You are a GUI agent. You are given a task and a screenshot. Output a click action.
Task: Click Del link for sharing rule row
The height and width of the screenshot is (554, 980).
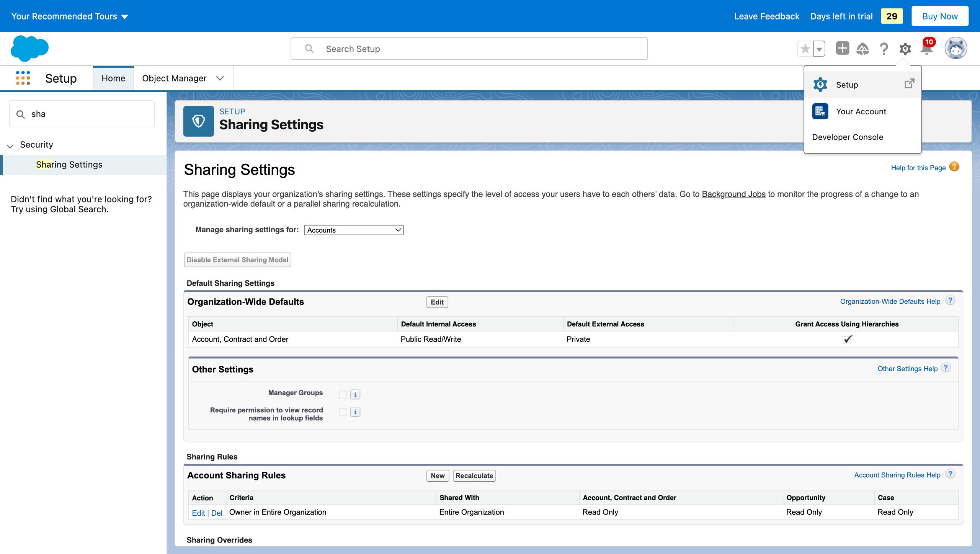coord(217,513)
